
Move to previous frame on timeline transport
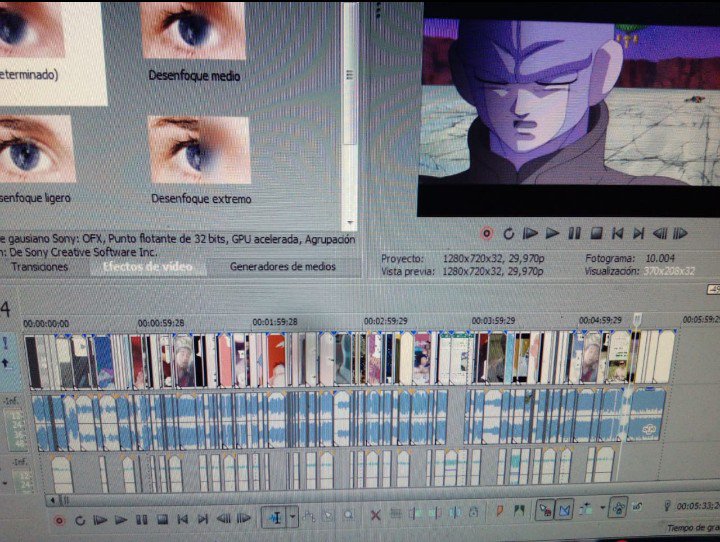pyautogui.click(x=224, y=519)
